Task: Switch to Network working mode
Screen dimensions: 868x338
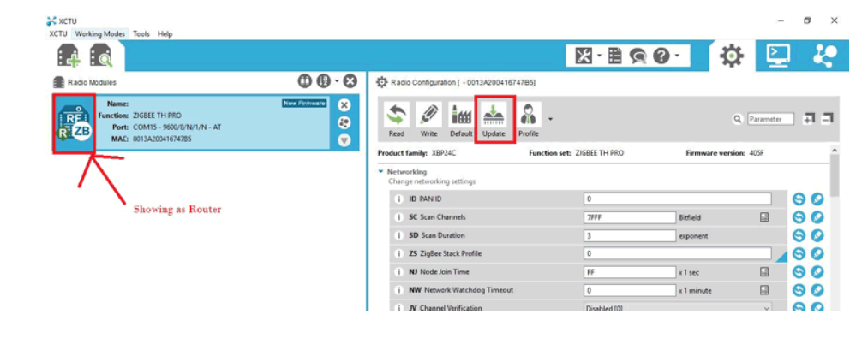Action: coord(825,56)
